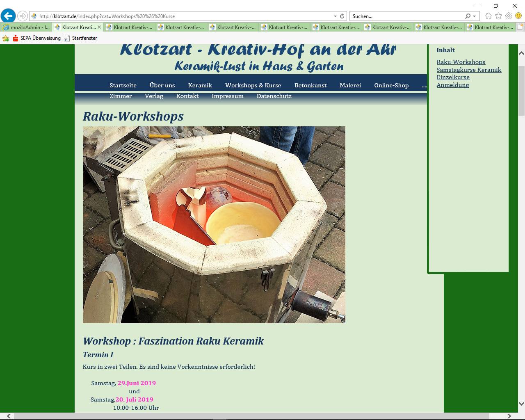Open the SEPA Überweisung favorite
The image size is (525, 420).
click(37, 38)
